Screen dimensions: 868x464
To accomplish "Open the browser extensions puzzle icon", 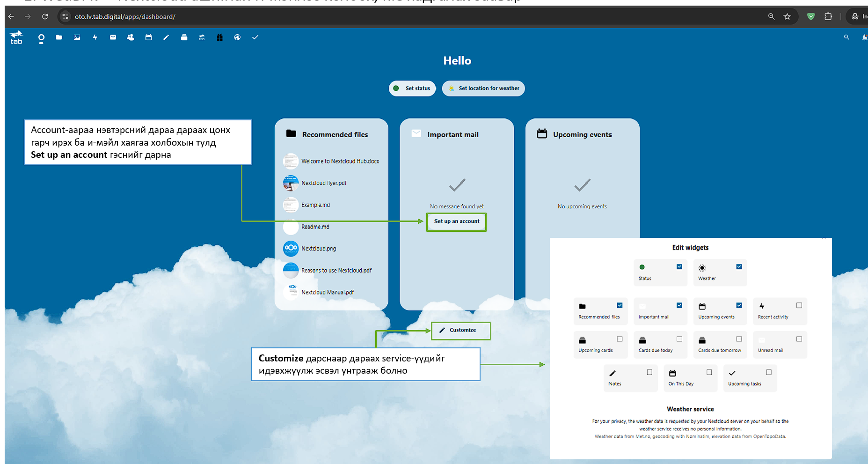I will (828, 16).
